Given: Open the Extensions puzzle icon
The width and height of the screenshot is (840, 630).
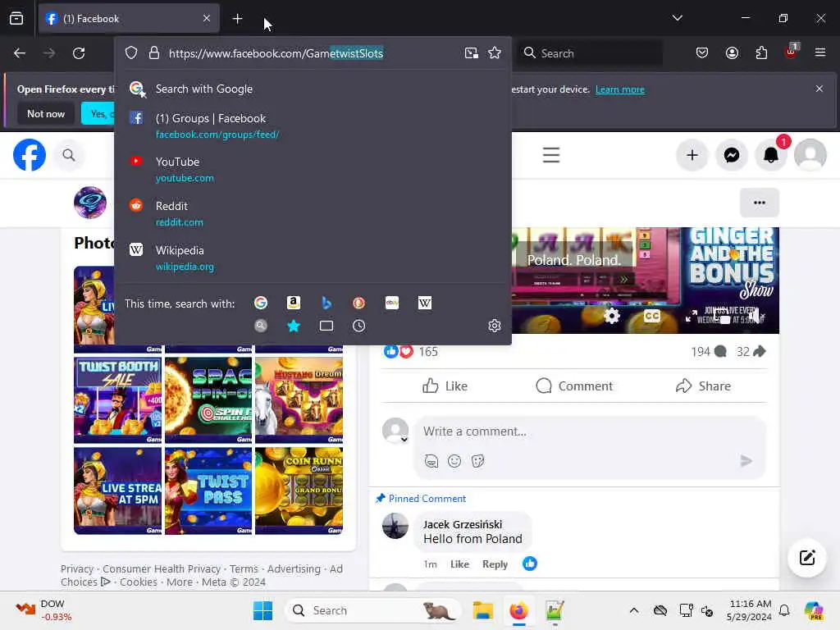Looking at the screenshot, I should (x=761, y=53).
